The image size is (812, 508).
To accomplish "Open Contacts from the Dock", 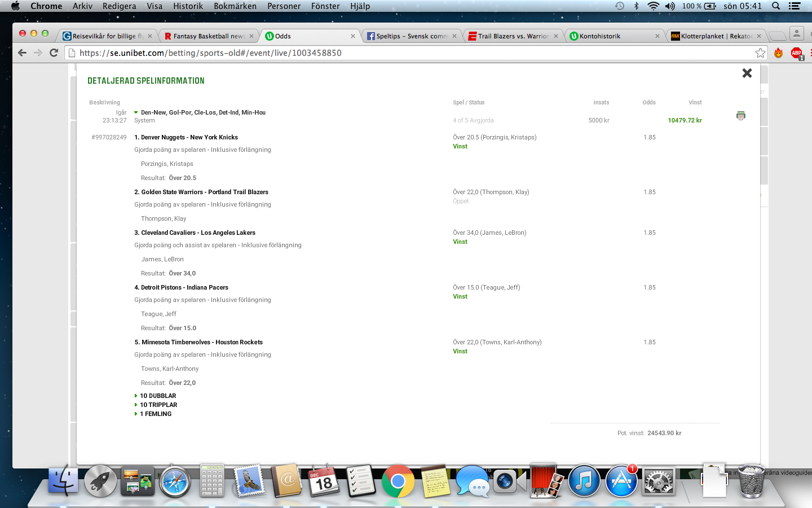I will [x=286, y=481].
